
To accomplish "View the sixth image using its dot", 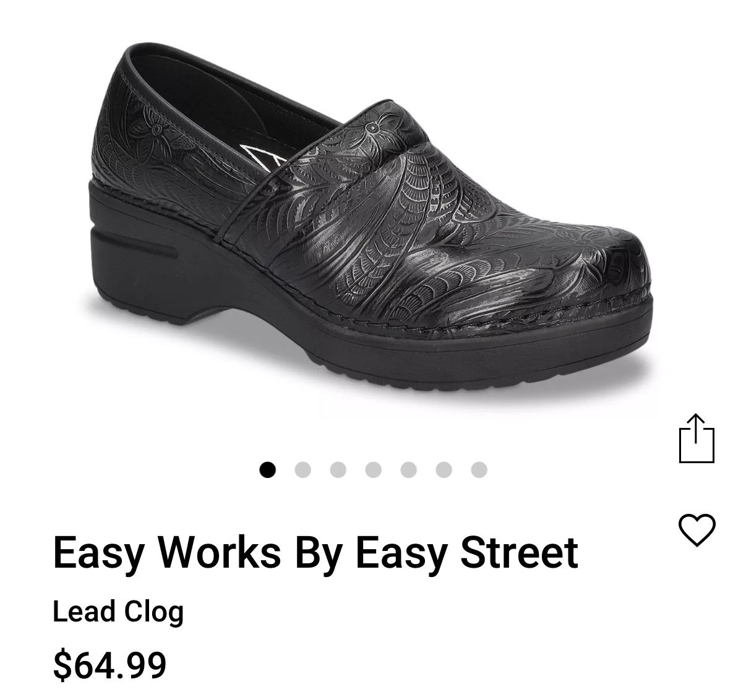I will coord(444,470).
